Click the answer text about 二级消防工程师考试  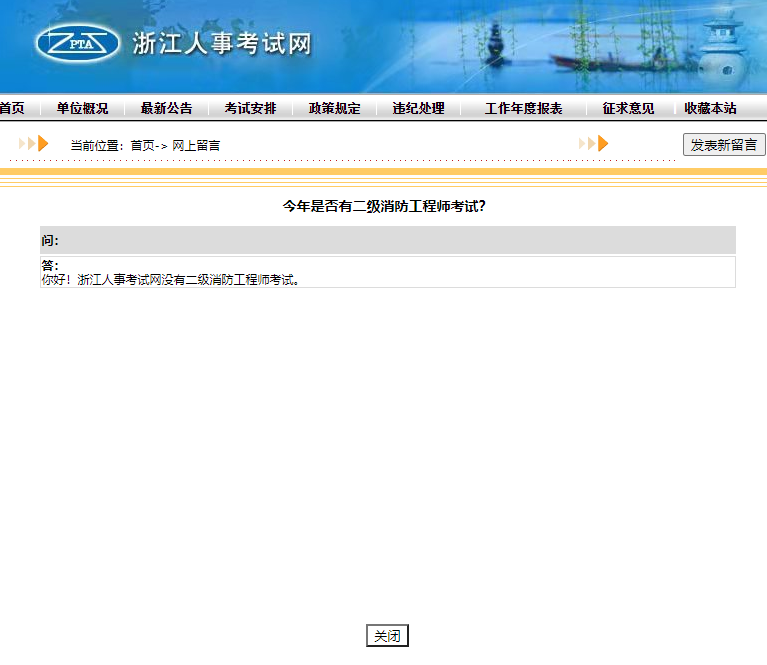pyautogui.click(x=170, y=280)
